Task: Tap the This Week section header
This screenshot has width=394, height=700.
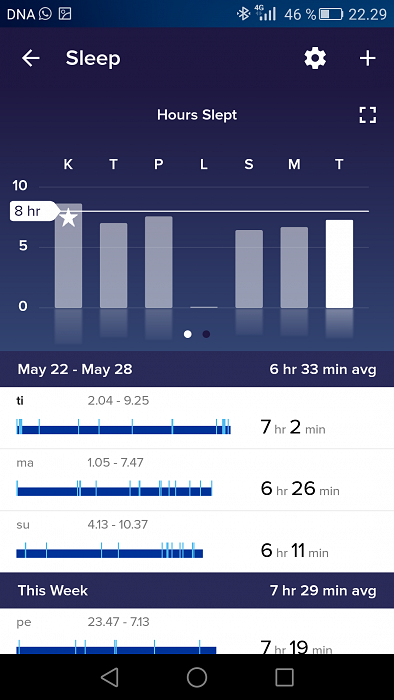Action: click(197, 591)
